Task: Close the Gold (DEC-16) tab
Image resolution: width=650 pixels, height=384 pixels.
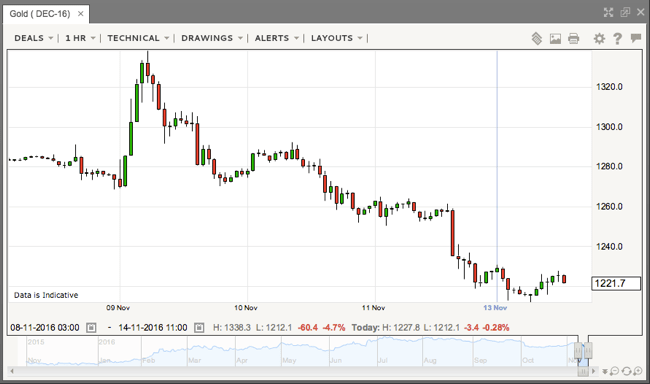Action: [x=80, y=14]
